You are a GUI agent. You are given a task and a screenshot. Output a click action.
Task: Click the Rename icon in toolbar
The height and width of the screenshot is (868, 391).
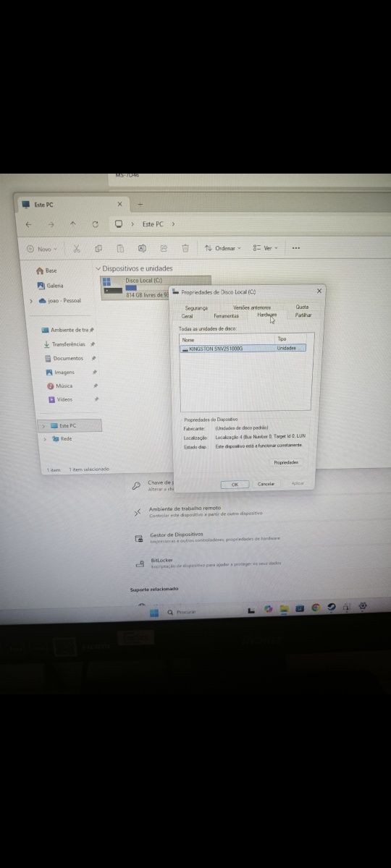tap(142, 248)
